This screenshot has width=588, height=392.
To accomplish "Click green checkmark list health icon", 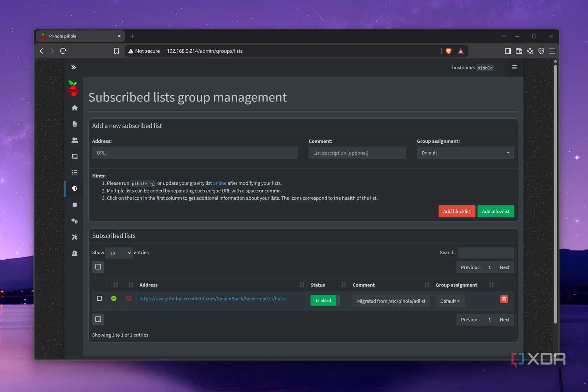I will coord(114,298).
